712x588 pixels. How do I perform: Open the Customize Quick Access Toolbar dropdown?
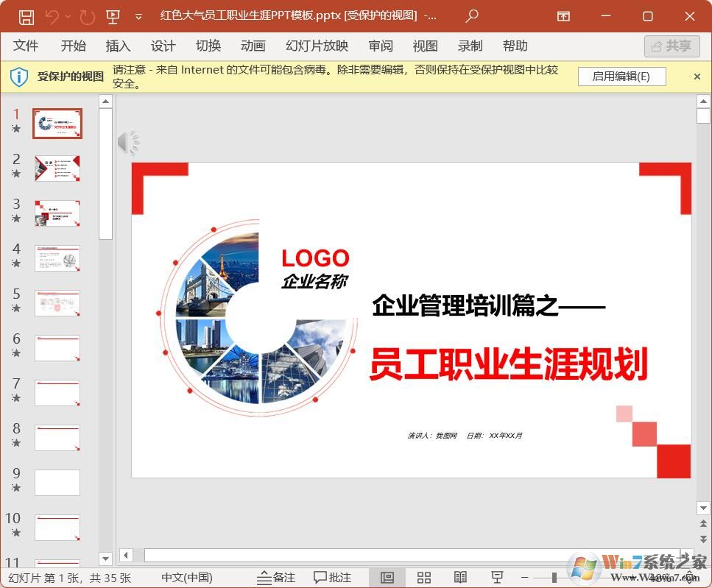[x=140, y=16]
